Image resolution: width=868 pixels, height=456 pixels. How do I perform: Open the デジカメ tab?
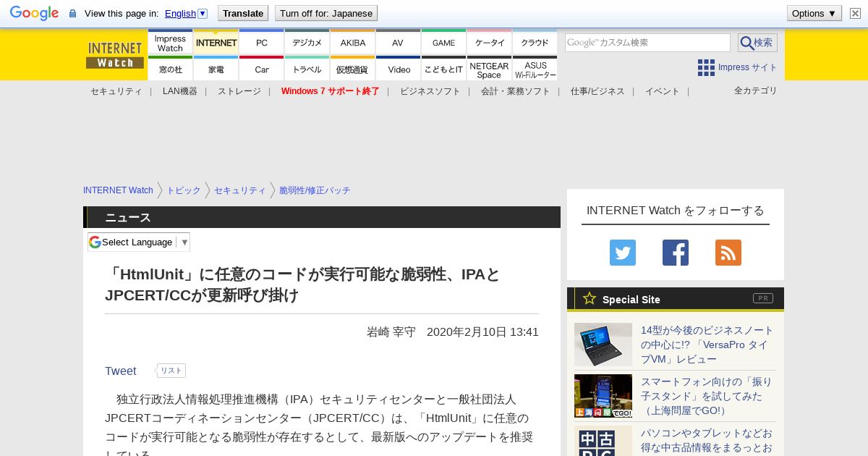(x=307, y=43)
